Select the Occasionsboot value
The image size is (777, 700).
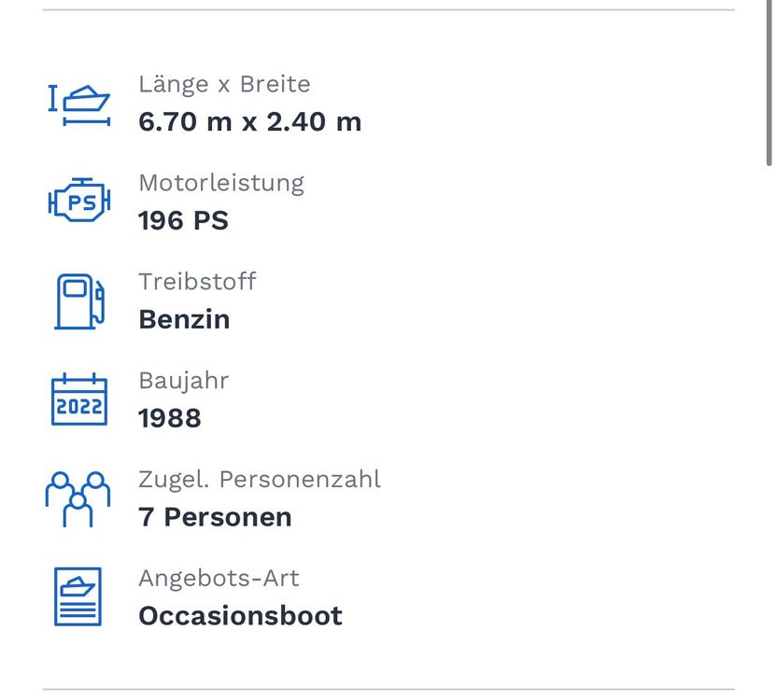(x=240, y=616)
